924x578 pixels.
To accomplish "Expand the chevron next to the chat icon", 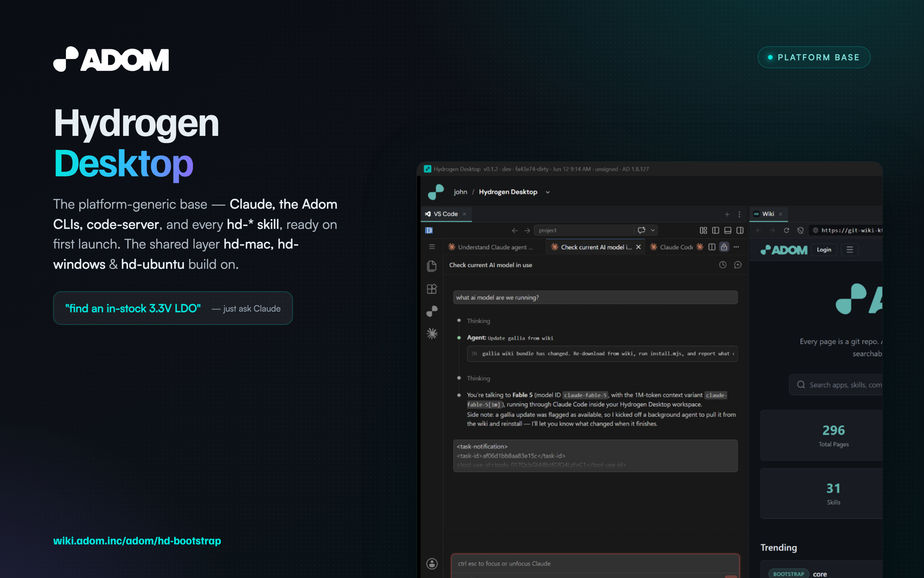I will coord(653,230).
